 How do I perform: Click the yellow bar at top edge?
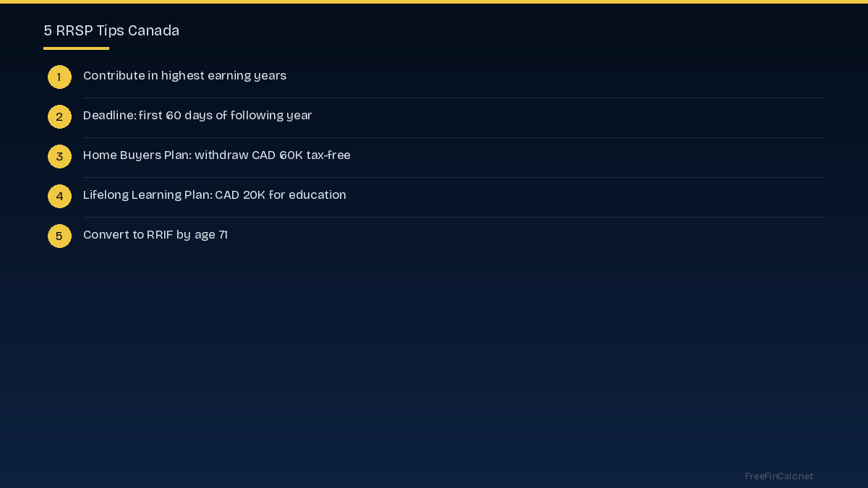[x=434, y=1]
